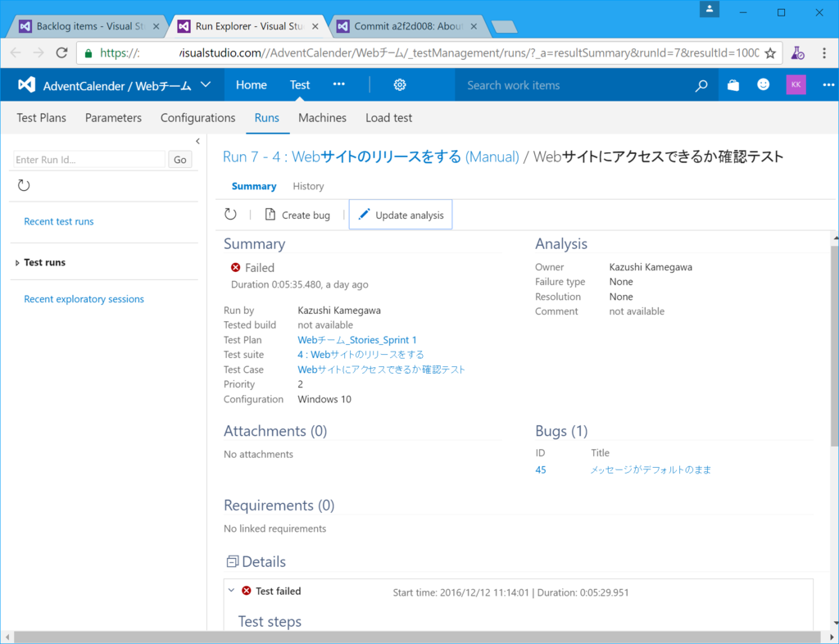Screen dimensions: 839x644
Task: Refresh the test result from Summary toolbar
Action: 230,215
